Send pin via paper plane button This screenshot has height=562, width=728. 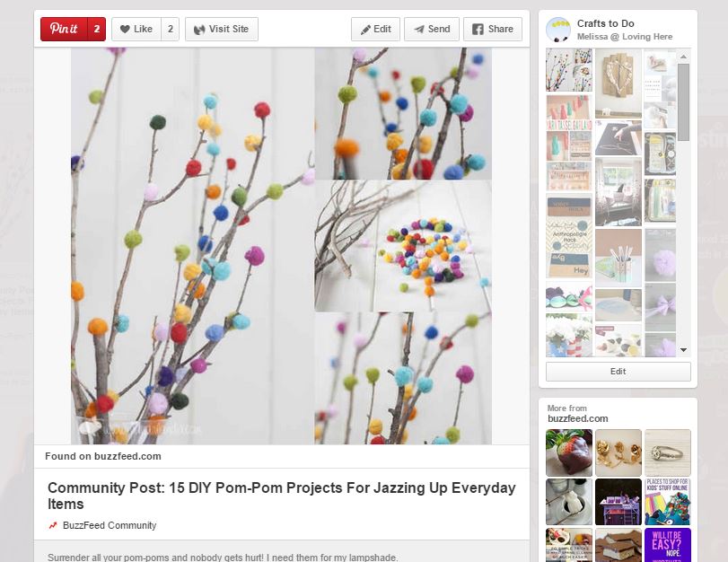click(432, 30)
